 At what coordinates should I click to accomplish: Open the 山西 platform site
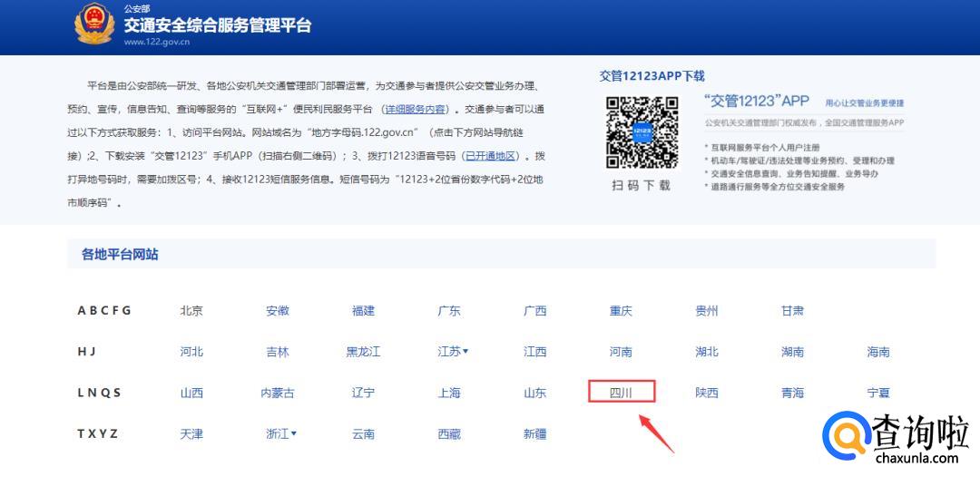click(191, 393)
